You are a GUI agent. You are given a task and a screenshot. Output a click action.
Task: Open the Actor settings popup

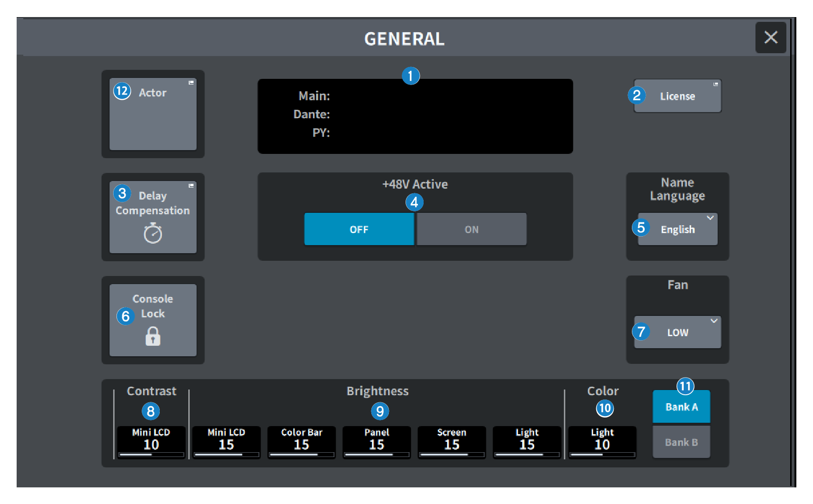coord(153,114)
